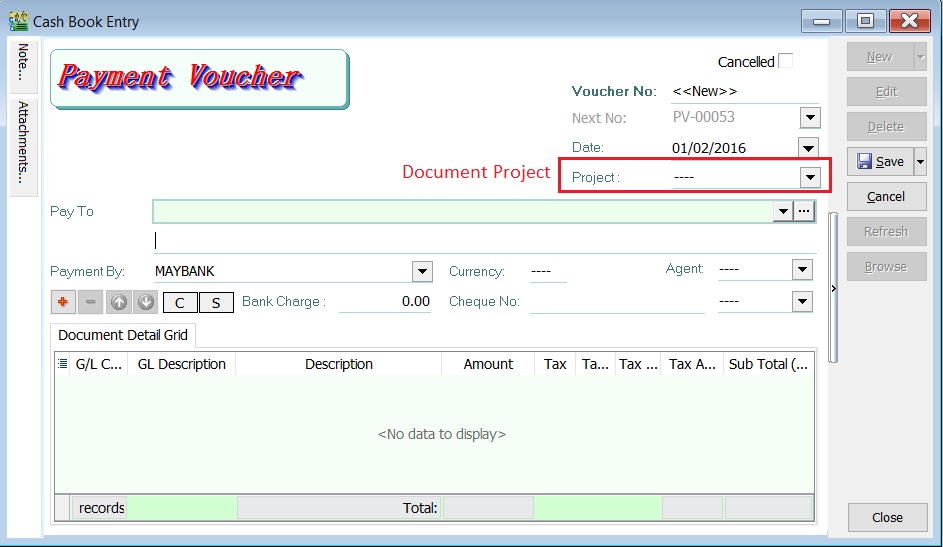943x547 pixels.
Task: Open the Note side tab
Action: click(24, 62)
